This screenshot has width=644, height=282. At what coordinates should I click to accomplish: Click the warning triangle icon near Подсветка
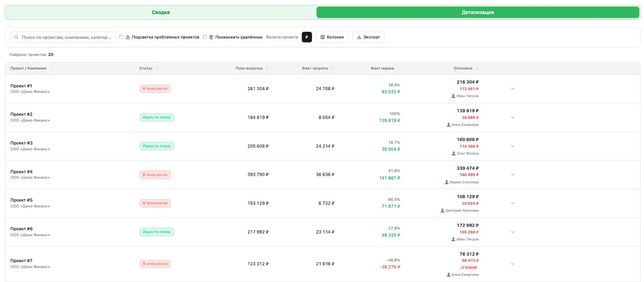click(x=128, y=37)
